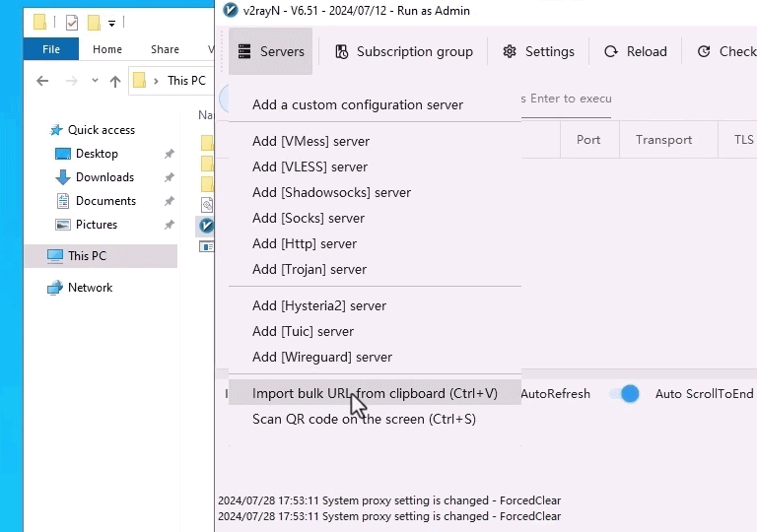
Task: Click the Explorer Back arrow
Action: 42,81
